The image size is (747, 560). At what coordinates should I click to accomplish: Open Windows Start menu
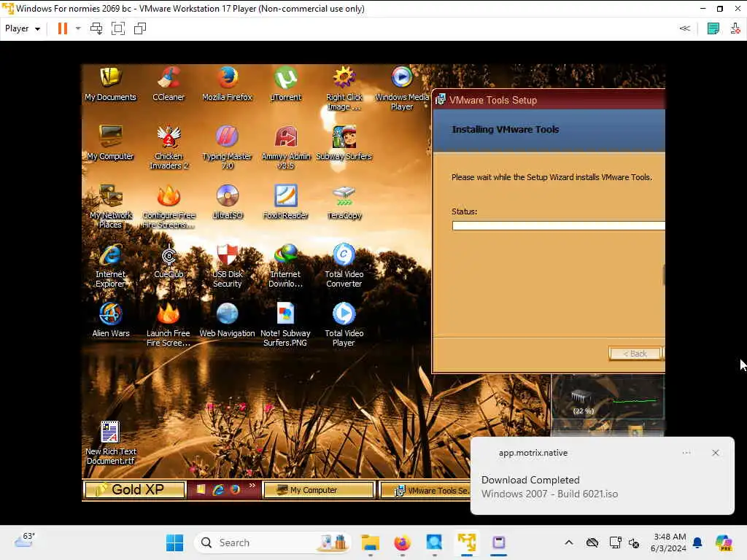175,542
